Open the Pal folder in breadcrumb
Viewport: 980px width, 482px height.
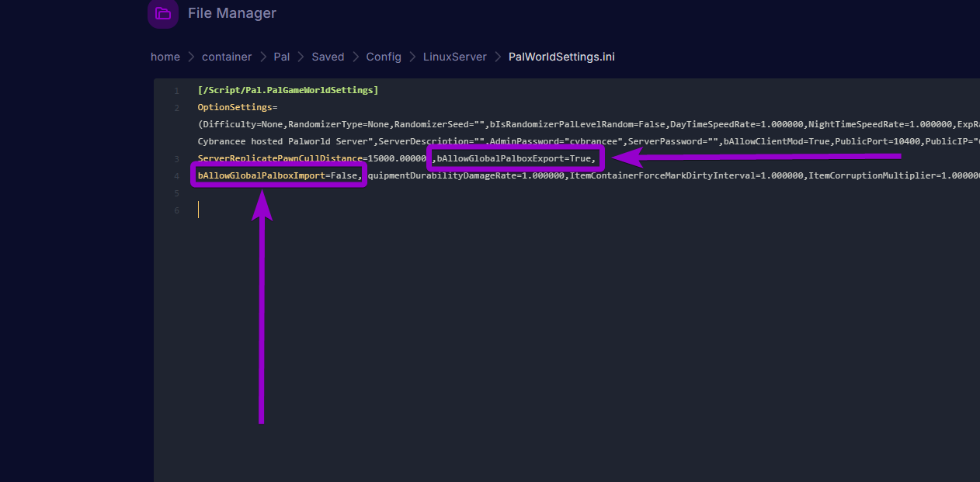pyautogui.click(x=281, y=56)
